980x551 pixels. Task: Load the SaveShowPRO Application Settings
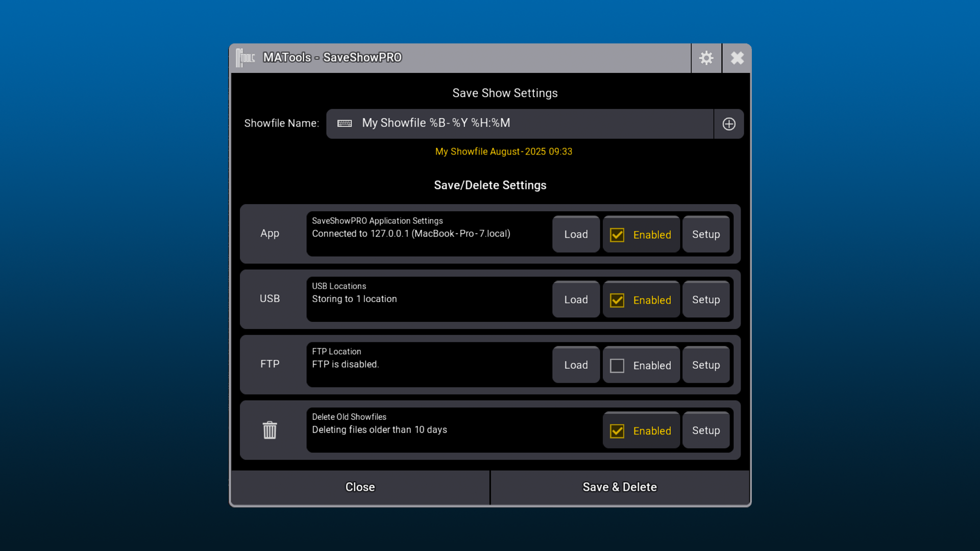coord(576,234)
